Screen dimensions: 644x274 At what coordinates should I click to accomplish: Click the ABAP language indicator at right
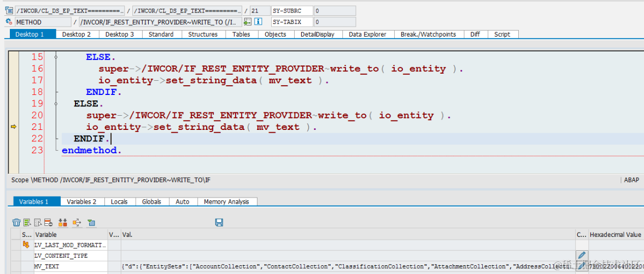click(x=631, y=180)
